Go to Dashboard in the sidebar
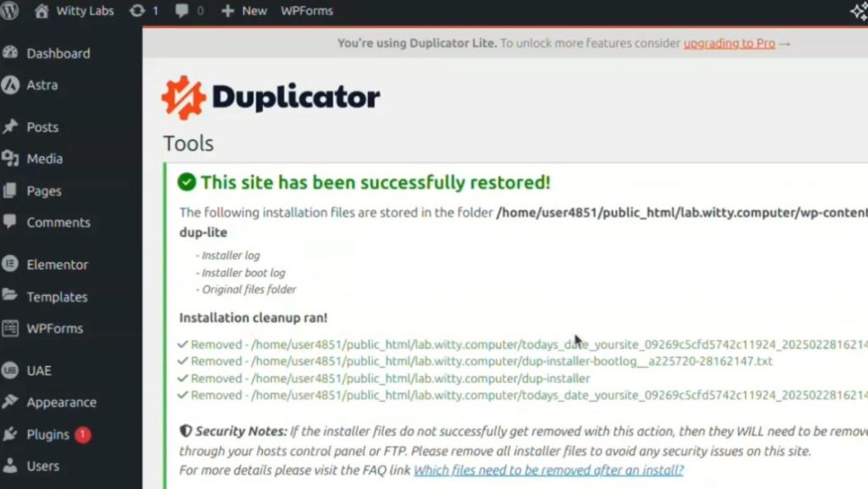868x489 pixels. 58,53
